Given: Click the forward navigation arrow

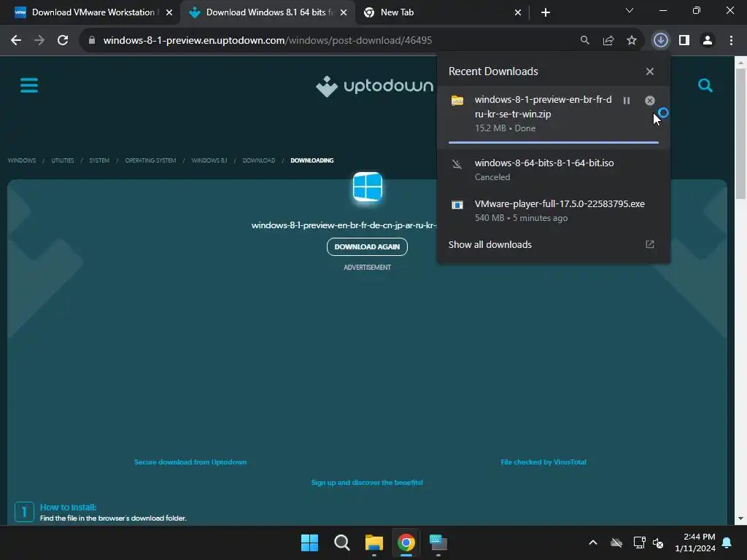Looking at the screenshot, I should [x=39, y=41].
